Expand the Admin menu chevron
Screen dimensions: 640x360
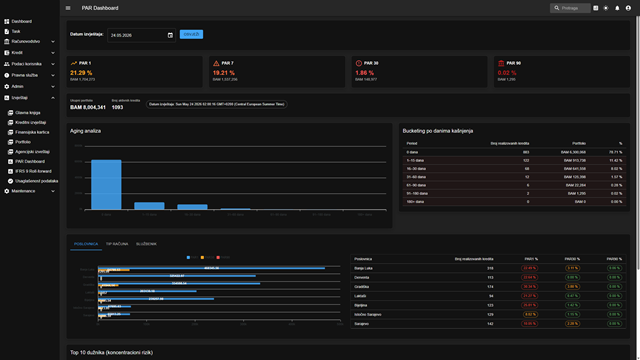pos(53,87)
